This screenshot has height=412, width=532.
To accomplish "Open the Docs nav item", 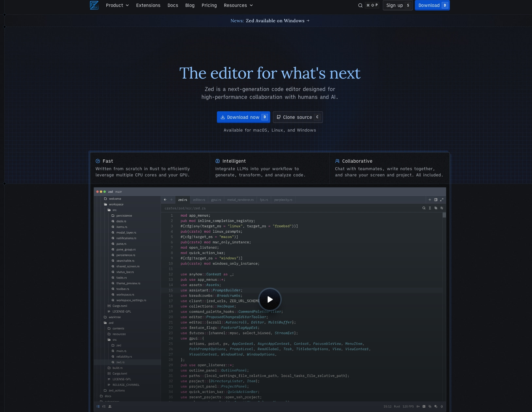I will (173, 5).
